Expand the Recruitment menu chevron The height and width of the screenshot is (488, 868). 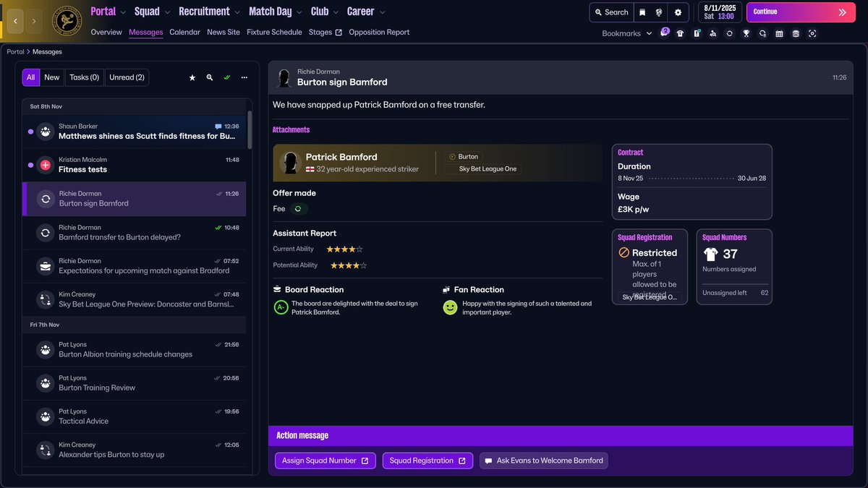(237, 12)
